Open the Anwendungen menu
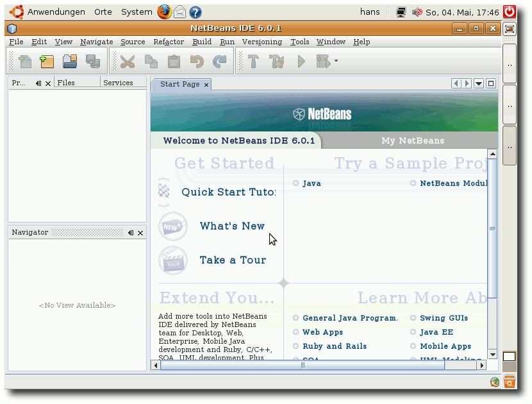 click(x=56, y=12)
